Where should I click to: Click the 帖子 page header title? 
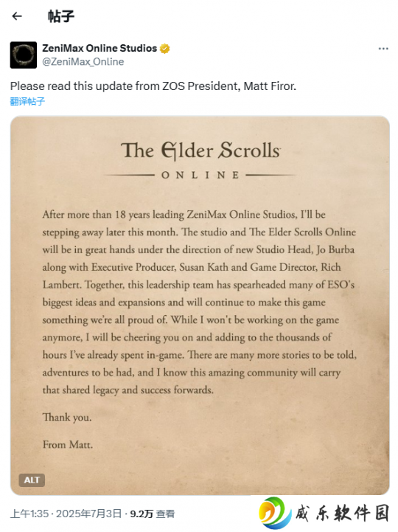point(61,16)
